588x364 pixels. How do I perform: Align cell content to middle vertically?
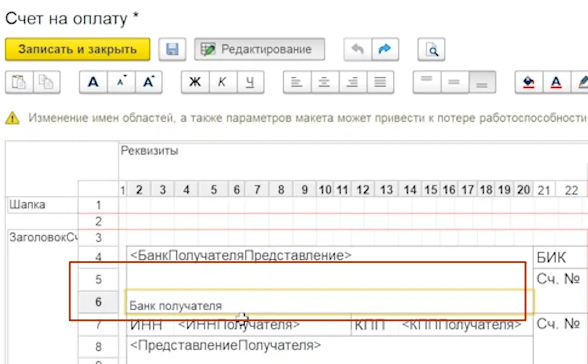454,82
